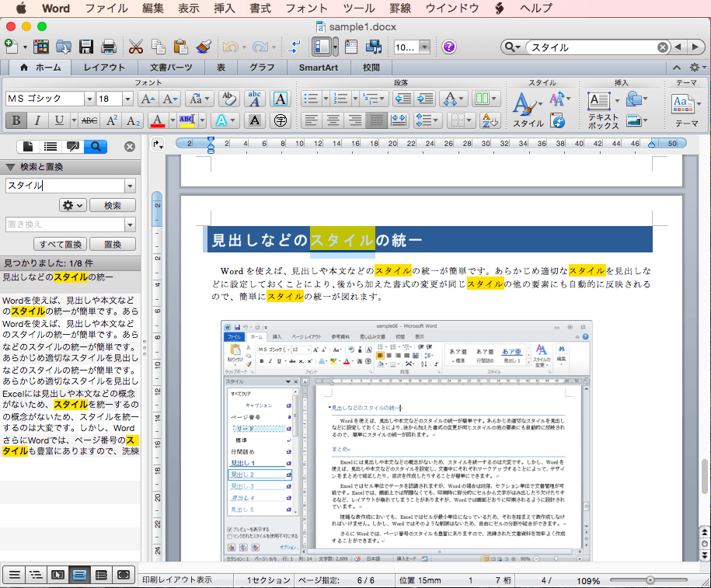Open the bullet list dropdown arrow
Viewport: 711px width, 588px height.
(326, 99)
